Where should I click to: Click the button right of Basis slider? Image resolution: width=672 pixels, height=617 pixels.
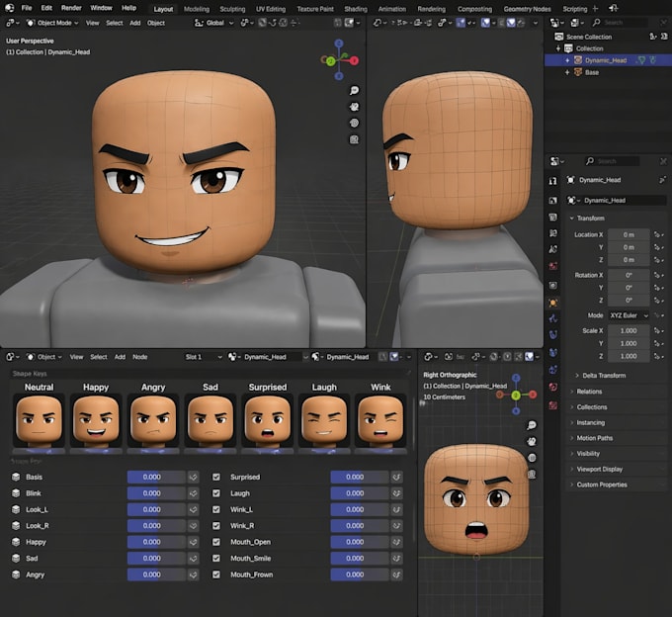[194, 477]
